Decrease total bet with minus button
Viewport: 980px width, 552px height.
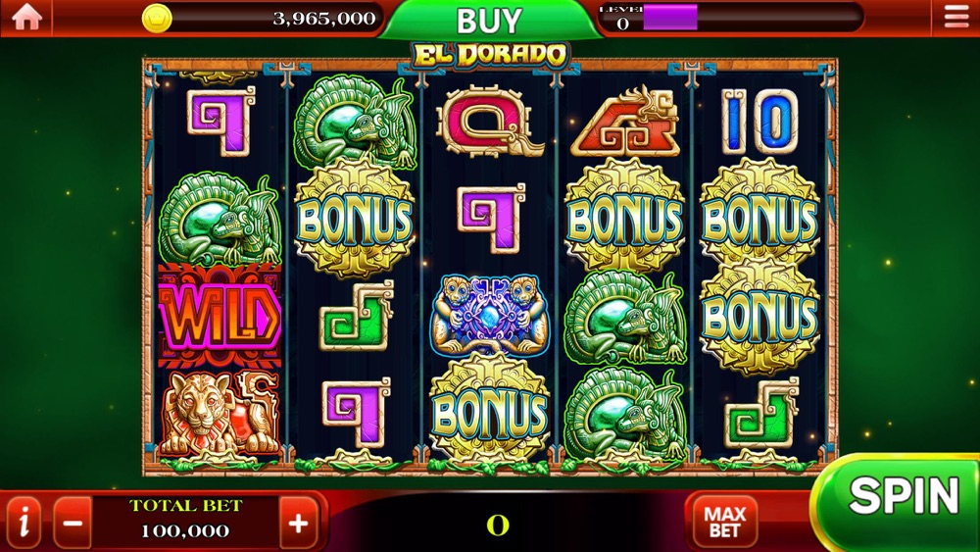click(73, 523)
